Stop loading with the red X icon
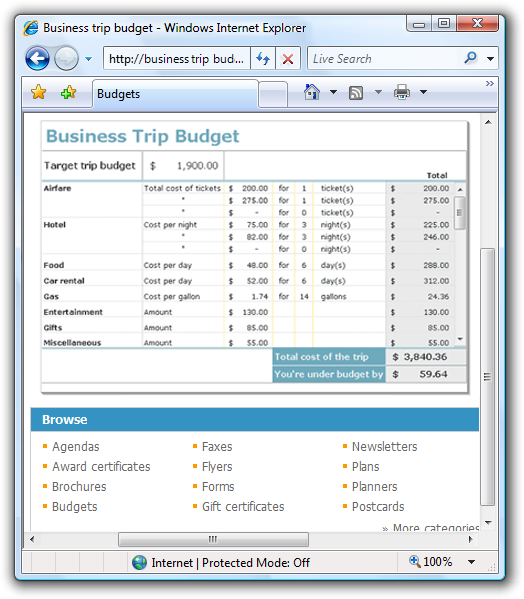Viewport: 524px width, 599px height. coord(288,58)
